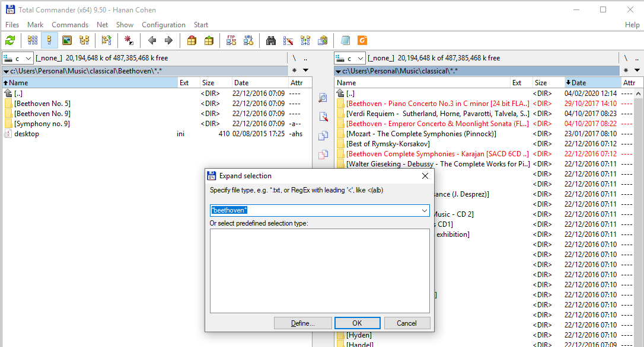Go back with the left arrow icon

click(152, 40)
